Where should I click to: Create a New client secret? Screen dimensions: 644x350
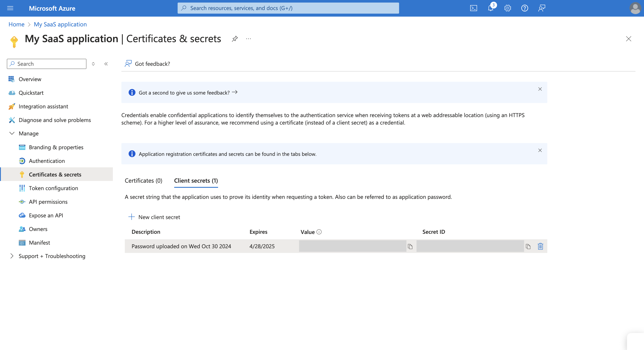154,217
